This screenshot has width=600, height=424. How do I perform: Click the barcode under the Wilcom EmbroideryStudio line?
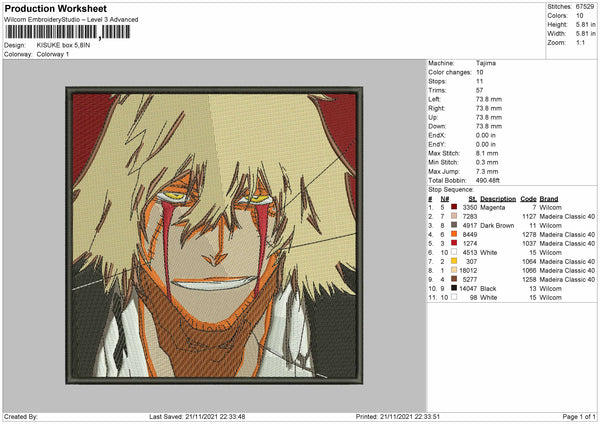68,32
